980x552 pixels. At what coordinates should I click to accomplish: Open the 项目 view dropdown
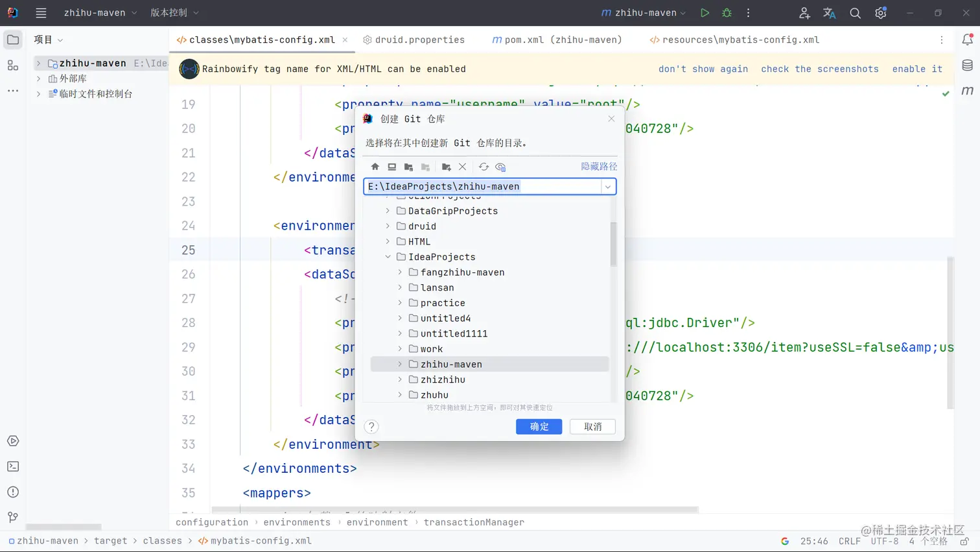pos(49,40)
